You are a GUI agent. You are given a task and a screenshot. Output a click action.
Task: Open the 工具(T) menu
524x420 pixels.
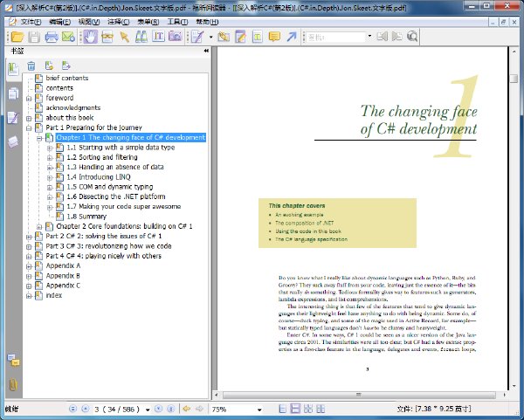(x=177, y=22)
